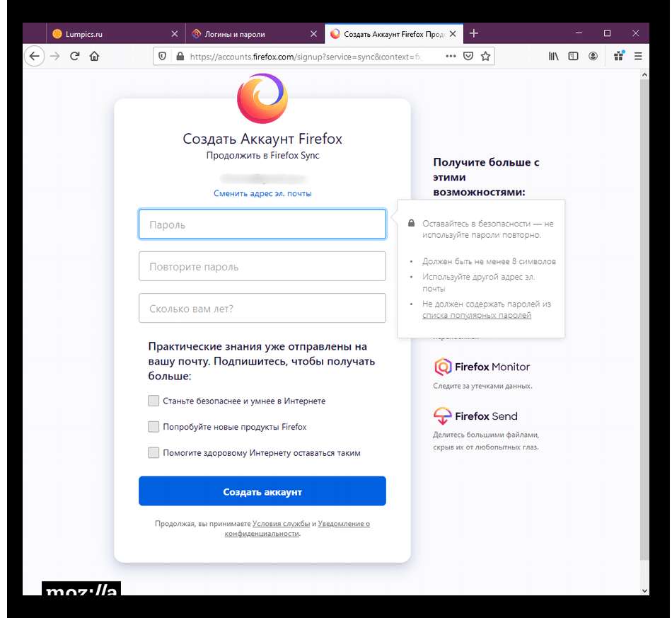This screenshot has height=618, width=672.
Task: Open the browser home page
Action: pos(94,56)
